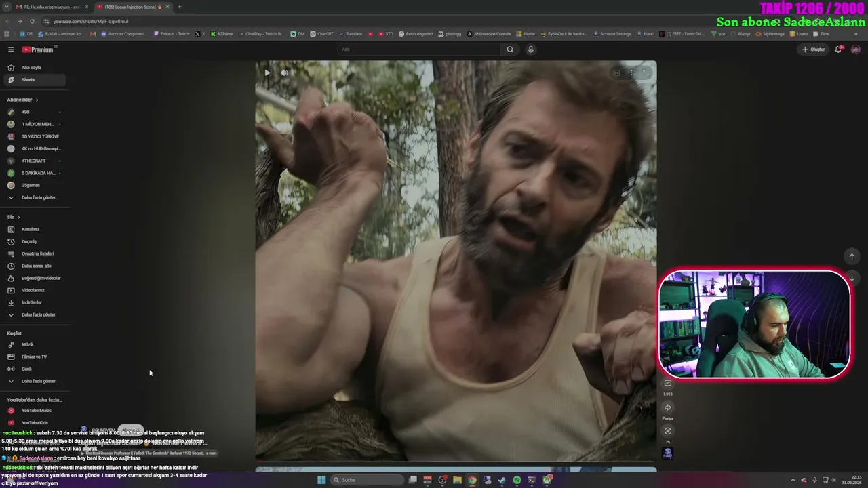
Task: Expand Keşfet with Daha fazla göster
Action: tap(34, 381)
